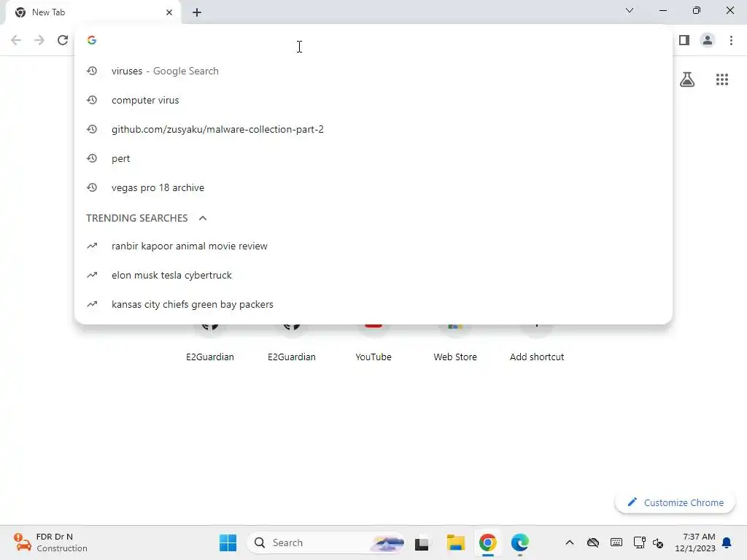This screenshot has width=747, height=560.
Task: Select 'kansas city chiefs green bay packers'
Action: (x=373, y=304)
